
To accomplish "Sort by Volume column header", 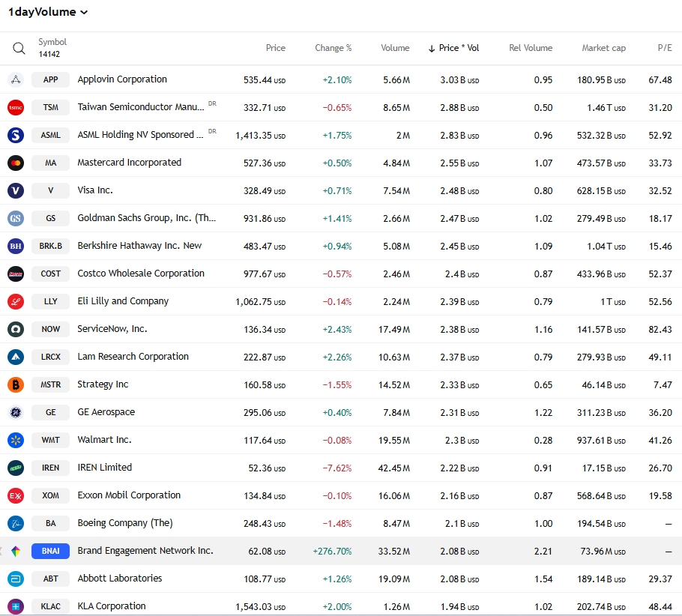I will (395, 48).
